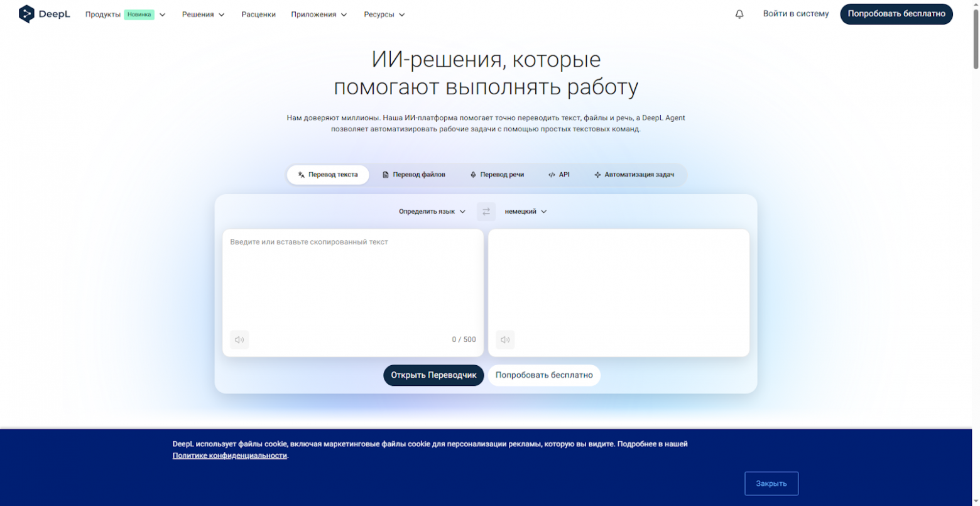The height and width of the screenshot is (506, 980).
Task: Click the DeepL logo icon
Action: (x=26, y=13)
